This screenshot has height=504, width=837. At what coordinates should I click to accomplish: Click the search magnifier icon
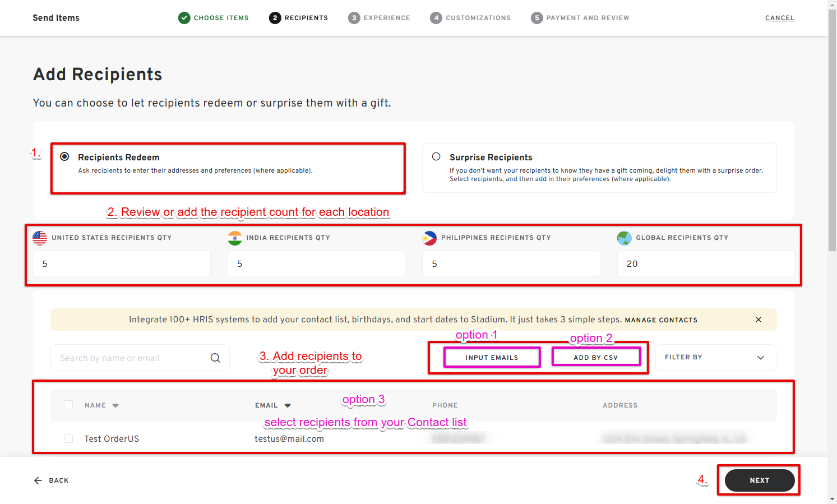coord(215,358)
